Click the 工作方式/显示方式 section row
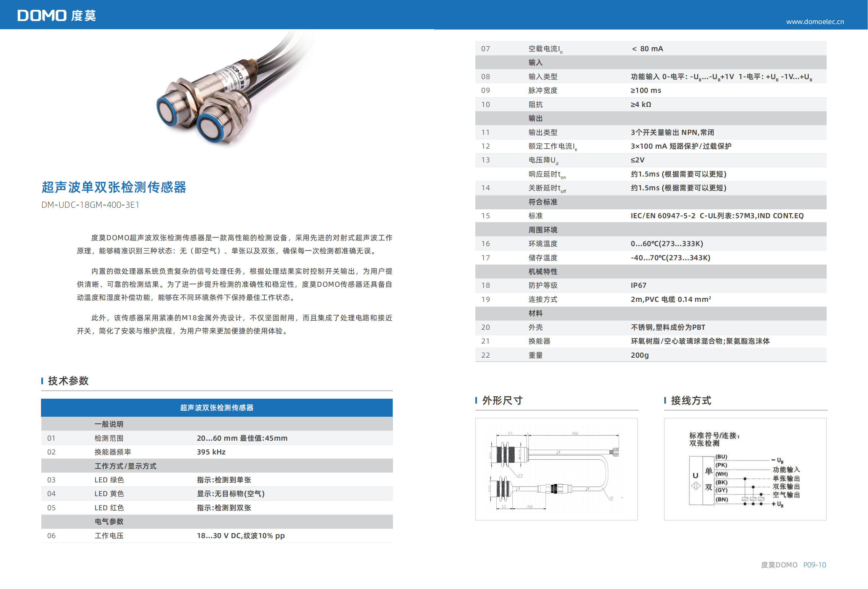 217,466
